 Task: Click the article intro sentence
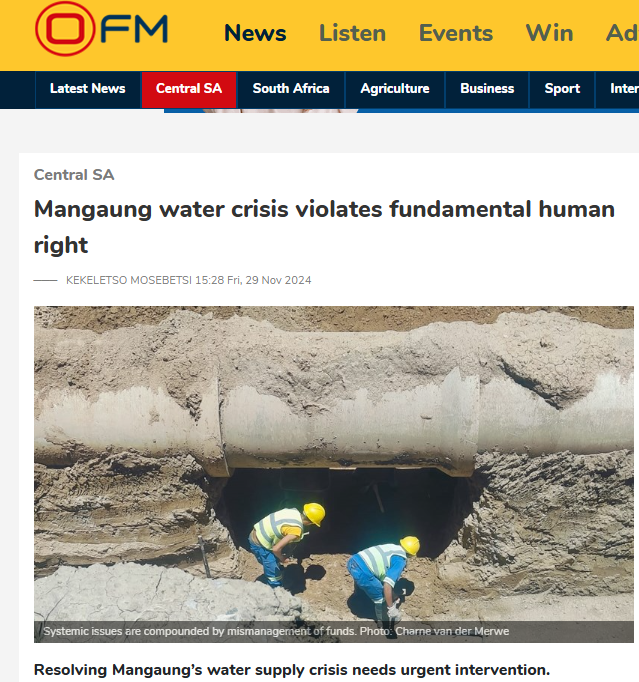click(292, 670)
